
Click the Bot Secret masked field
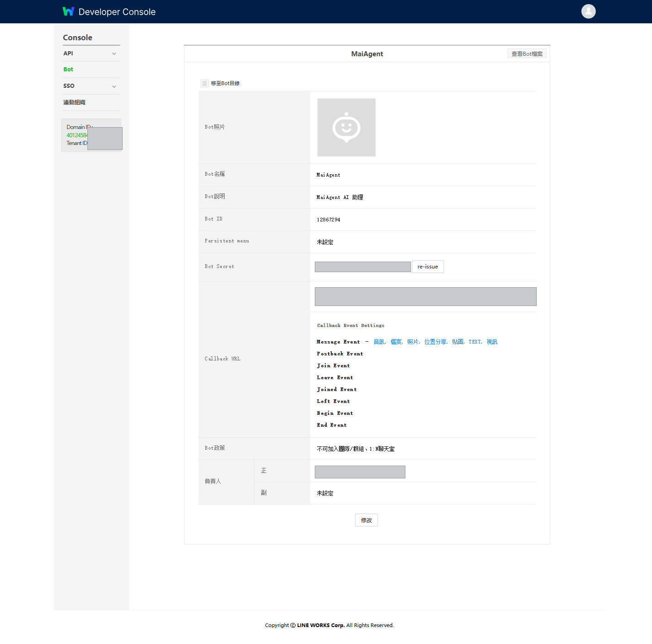363,267
